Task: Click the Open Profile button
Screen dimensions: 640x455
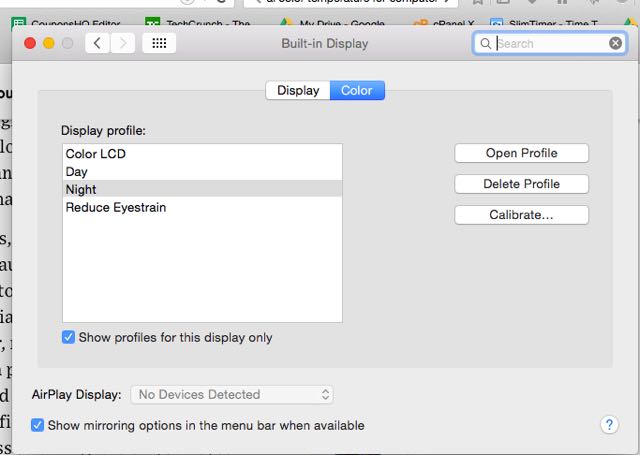Action: [521, 153]
